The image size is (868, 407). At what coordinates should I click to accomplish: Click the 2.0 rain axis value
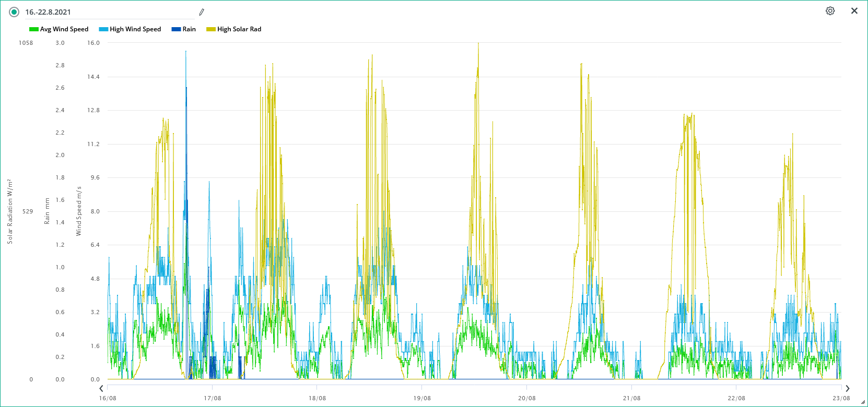pos(60,155)
